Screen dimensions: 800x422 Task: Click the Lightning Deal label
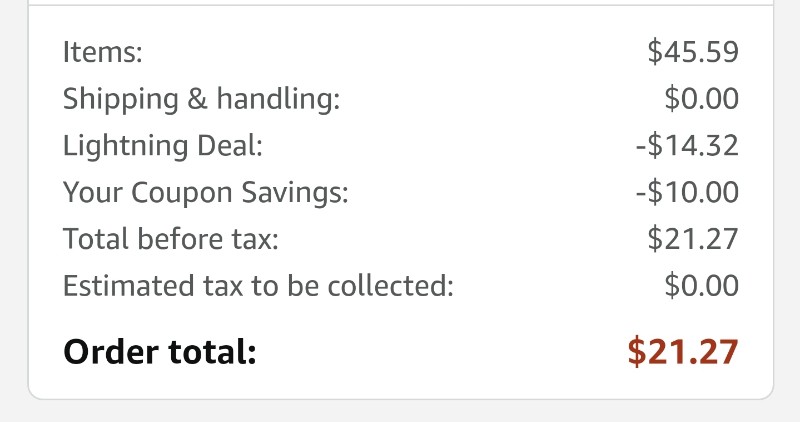point(163,146)
